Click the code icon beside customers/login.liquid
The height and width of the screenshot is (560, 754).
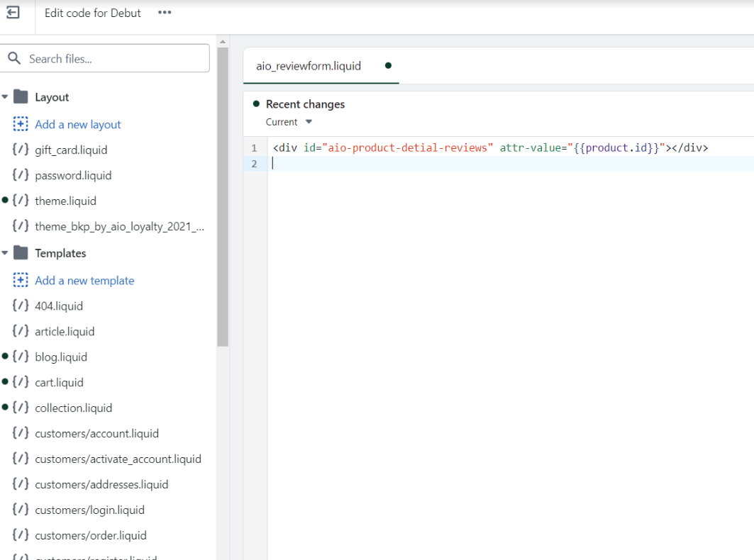point(20,510)
